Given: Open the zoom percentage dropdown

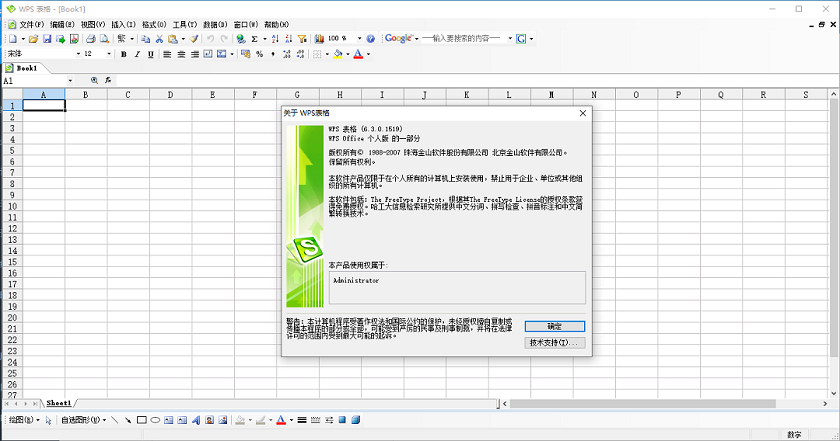Looking at the screenshot, I should [x=359, y=39].
